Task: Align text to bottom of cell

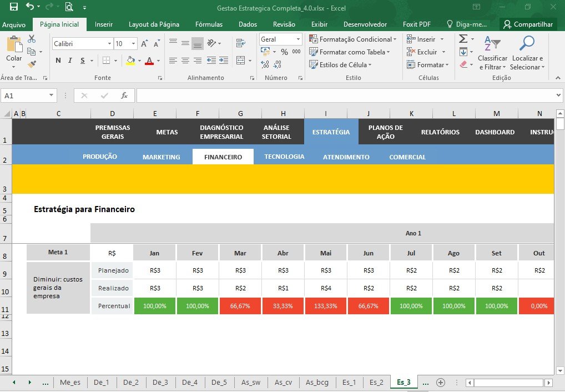Action: click(198, 43)
